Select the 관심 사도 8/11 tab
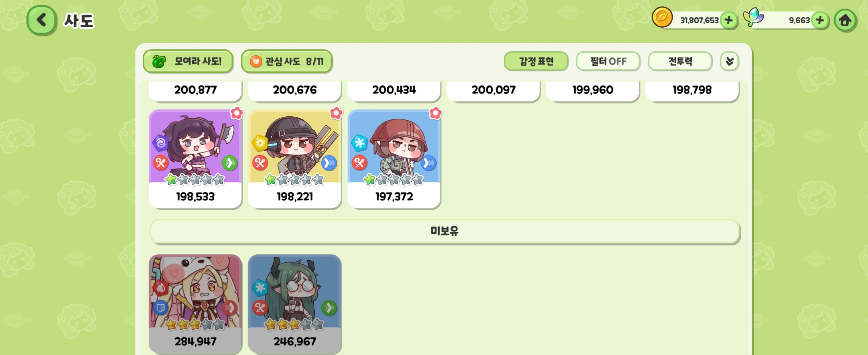Viewport: 868px width, 355px height. coord(287,61)
